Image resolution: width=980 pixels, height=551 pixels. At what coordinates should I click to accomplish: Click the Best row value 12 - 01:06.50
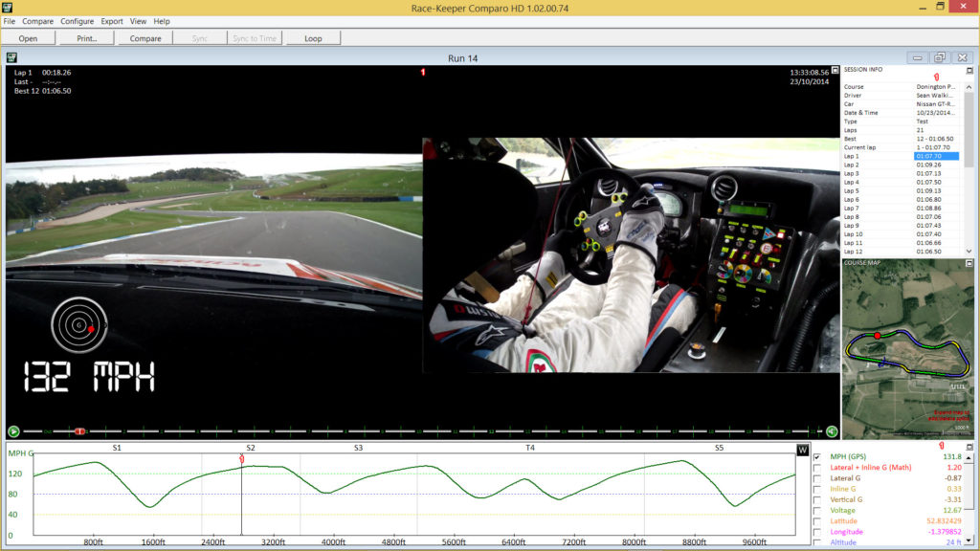935,139
